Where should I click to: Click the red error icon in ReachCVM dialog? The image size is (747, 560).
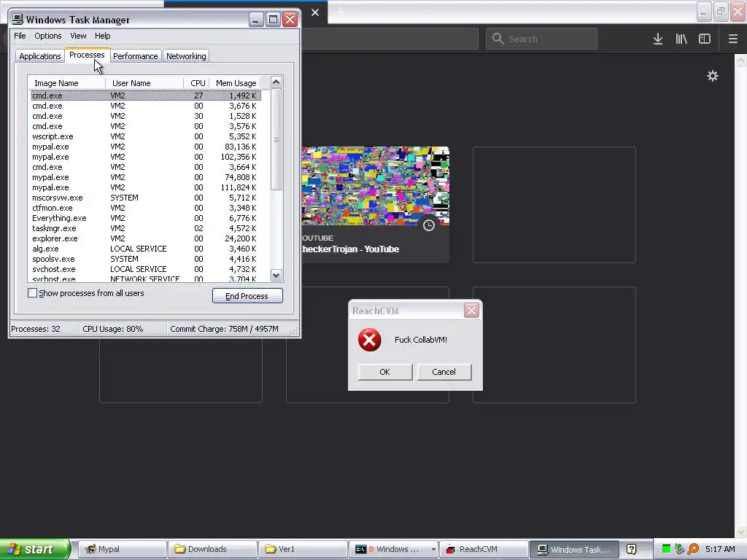click(370, 340)
